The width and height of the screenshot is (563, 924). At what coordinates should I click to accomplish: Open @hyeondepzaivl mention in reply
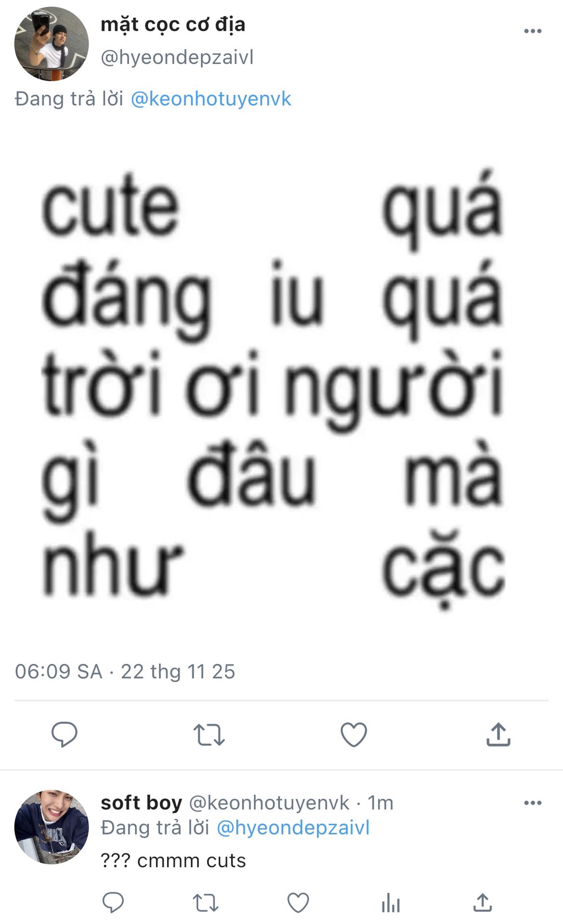tap(293, 828)
